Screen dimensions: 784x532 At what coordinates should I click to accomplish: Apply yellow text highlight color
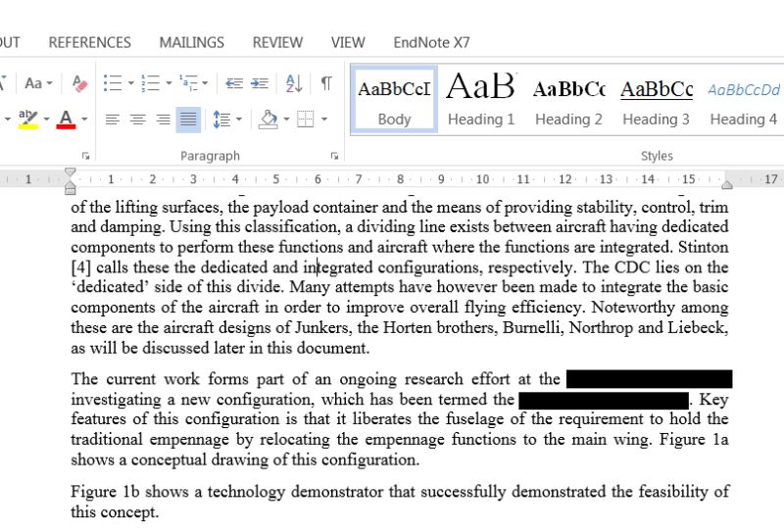(28, 119)
